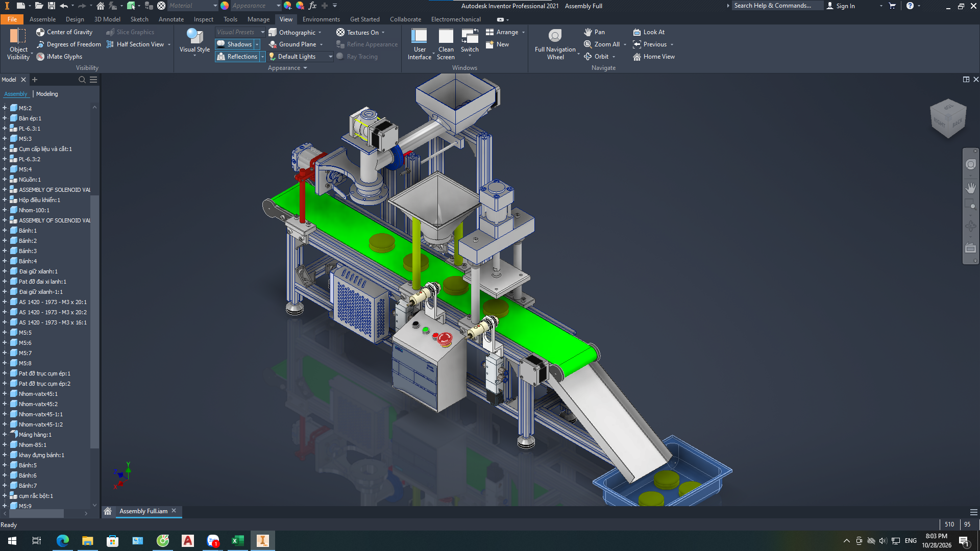
Task: Open a New window
Action: pos(497,44)
